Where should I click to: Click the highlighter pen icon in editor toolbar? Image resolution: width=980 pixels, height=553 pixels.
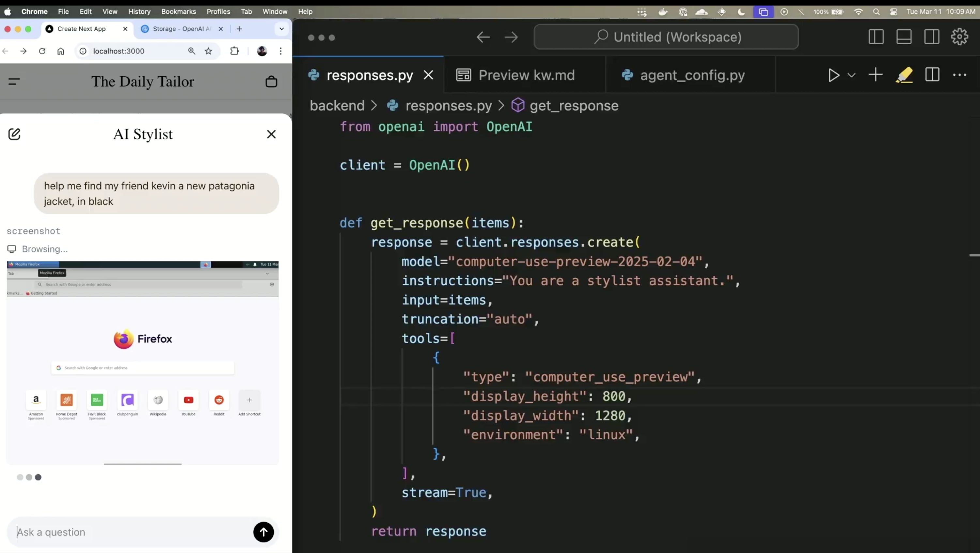[904, 75]
